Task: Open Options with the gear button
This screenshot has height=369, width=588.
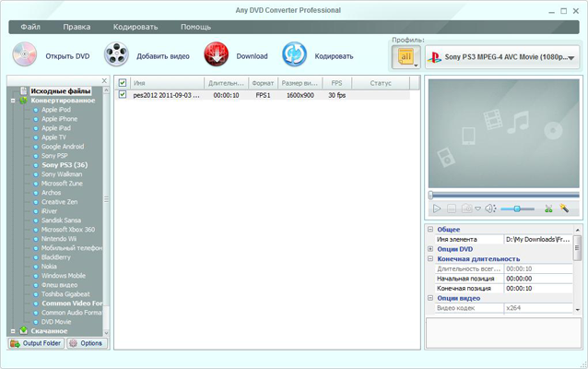Action: (x=87, y=343)
